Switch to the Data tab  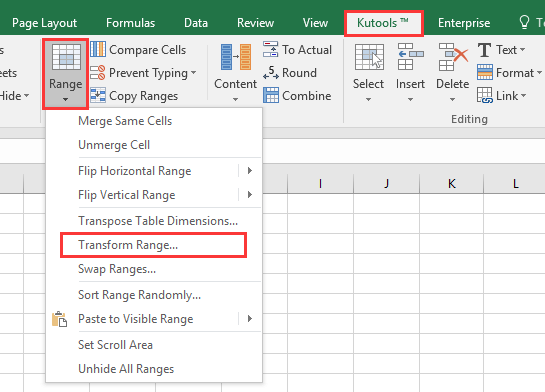(x=196, y=23)
